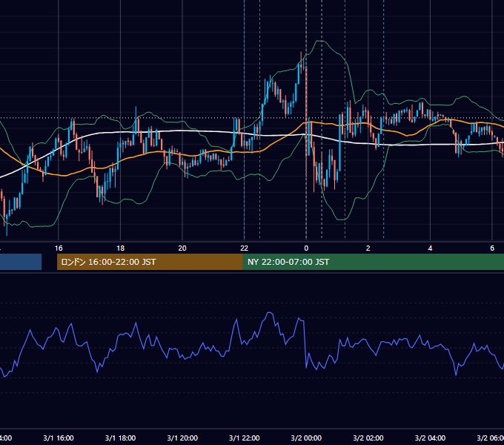Image resolution: width=504 pixels, height=445 pixels.
Task: Select the 3/1 18:00 date label
Action: coord(120,438)
